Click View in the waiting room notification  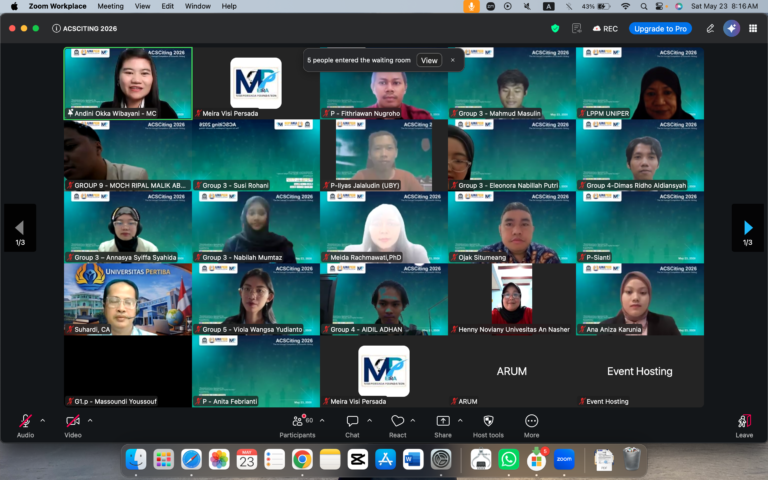429,60
